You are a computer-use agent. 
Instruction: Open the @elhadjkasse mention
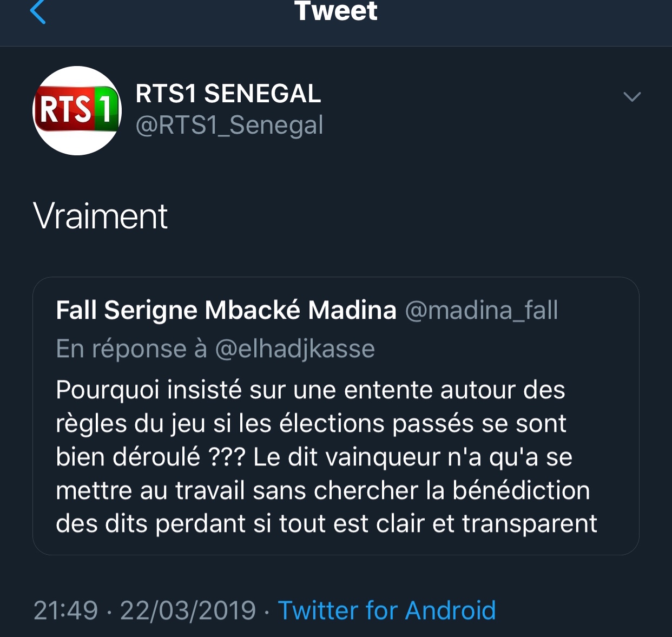295,349
